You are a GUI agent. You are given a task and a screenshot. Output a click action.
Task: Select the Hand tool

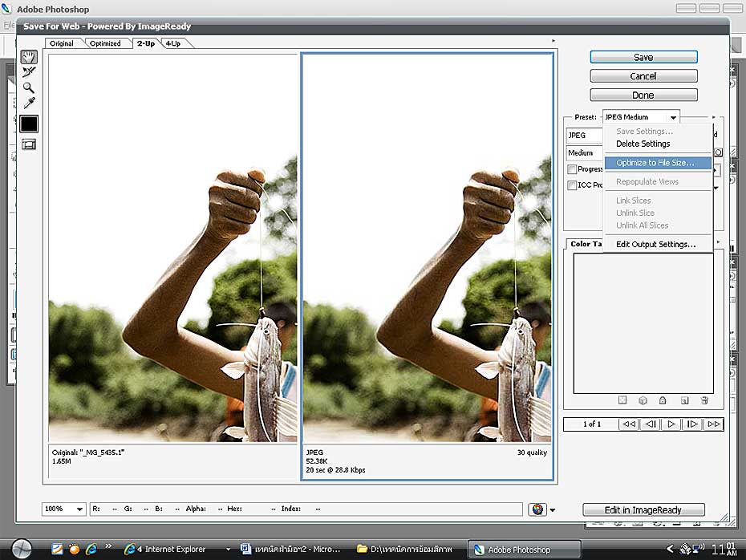pos(29,58)
